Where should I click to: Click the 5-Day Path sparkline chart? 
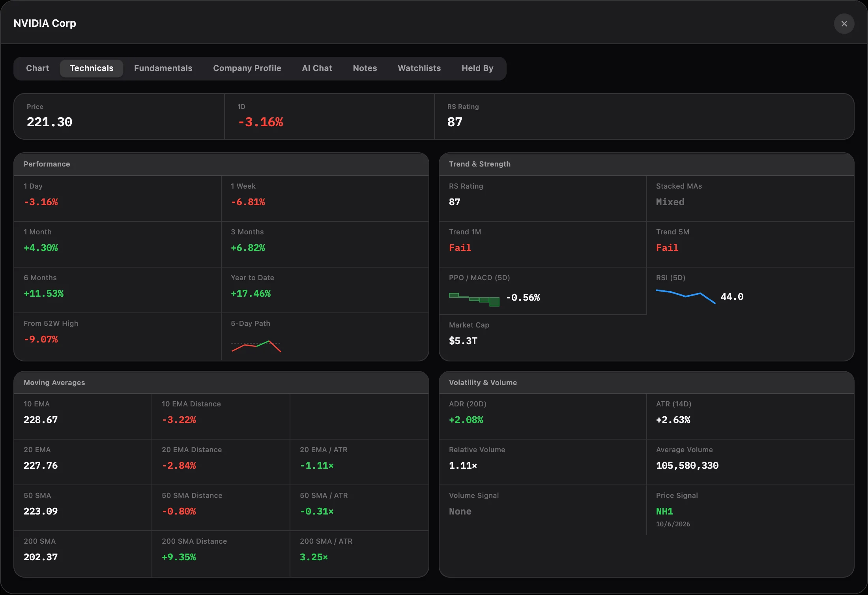(256, 346)
